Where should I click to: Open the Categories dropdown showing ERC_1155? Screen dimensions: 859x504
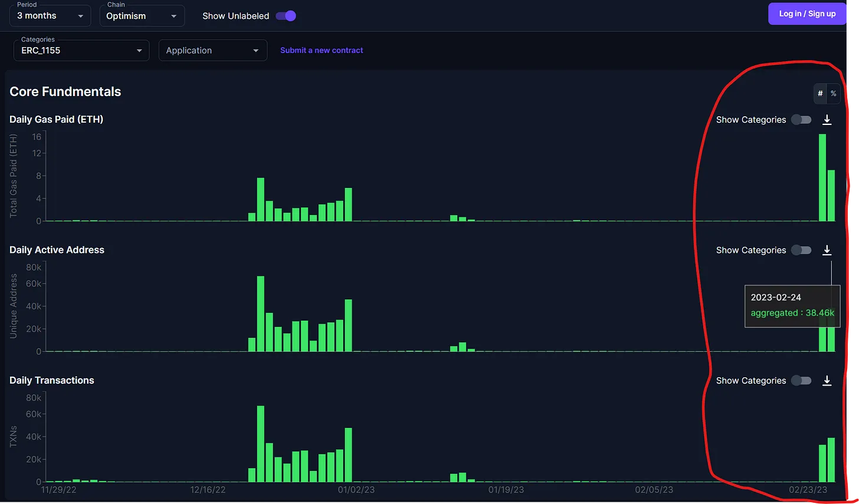(81, 50)
